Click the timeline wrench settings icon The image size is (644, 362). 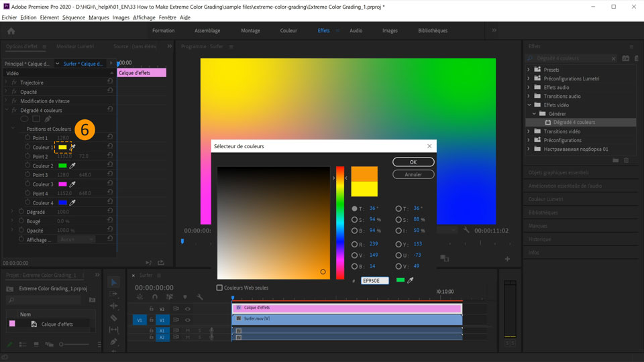point(200,297)
